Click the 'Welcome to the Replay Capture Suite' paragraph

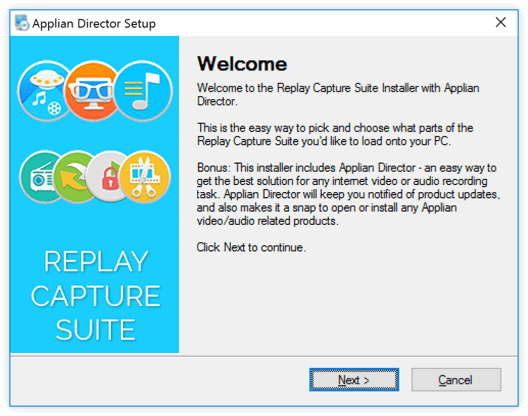[338, 94]
